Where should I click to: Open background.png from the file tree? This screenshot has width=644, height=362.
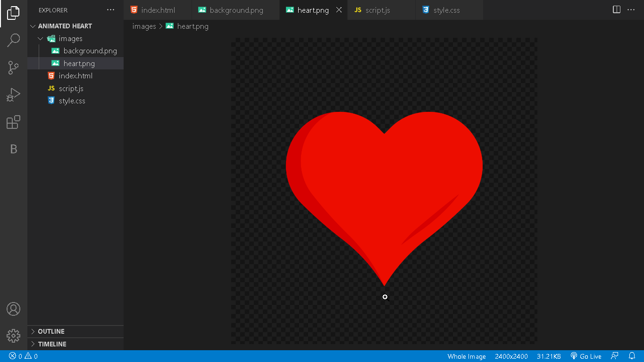click(90, 51)
